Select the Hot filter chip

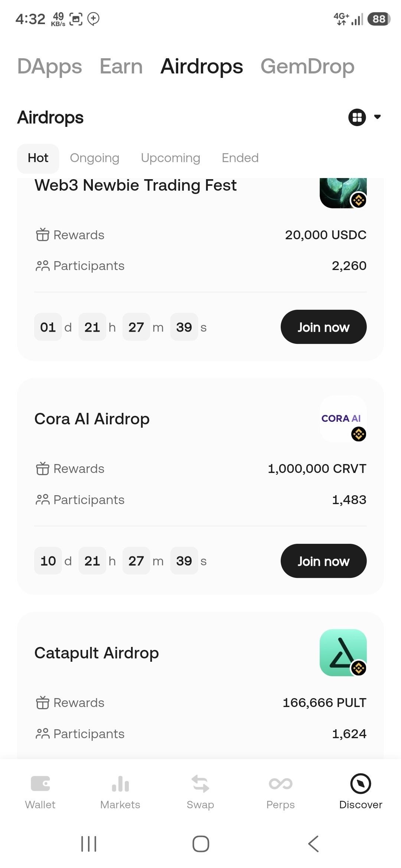coord(38,158)
